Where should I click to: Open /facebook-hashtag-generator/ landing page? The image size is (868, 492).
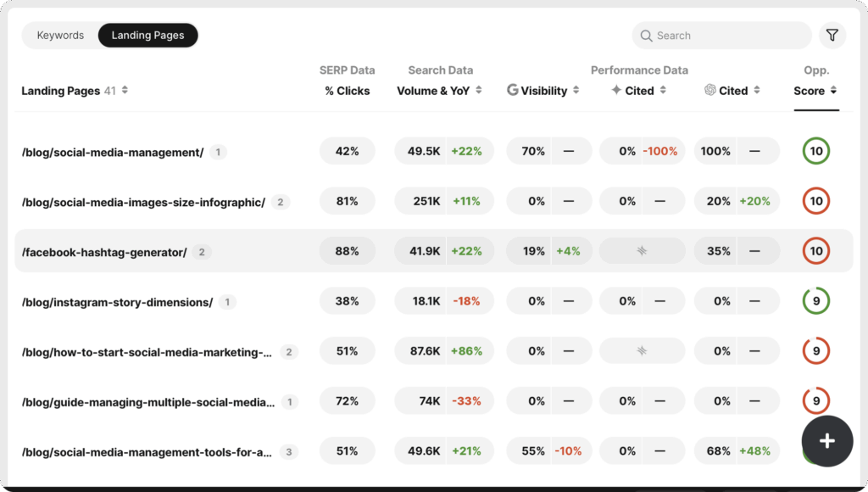point(104,252)
